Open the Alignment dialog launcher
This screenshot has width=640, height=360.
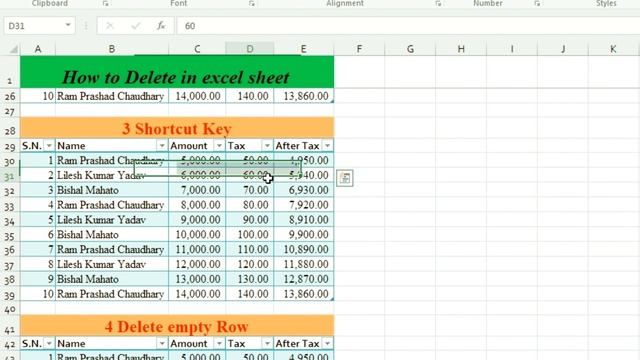(x=438, y=3)
